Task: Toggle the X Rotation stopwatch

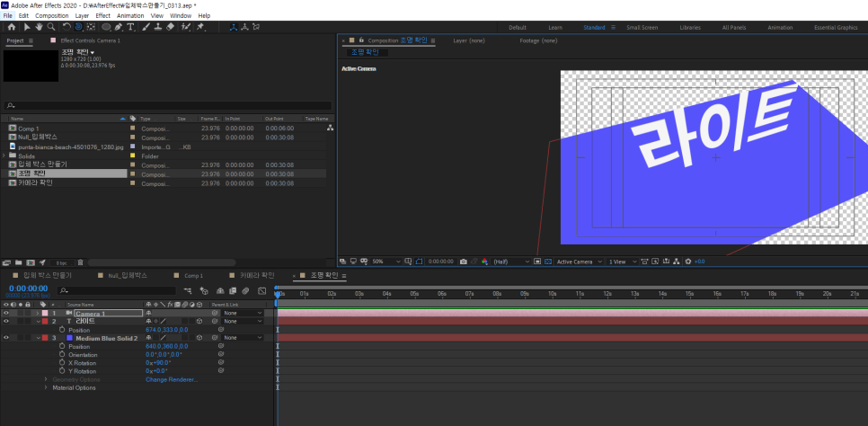Action: pyautogui.click(x=63, y=363)
